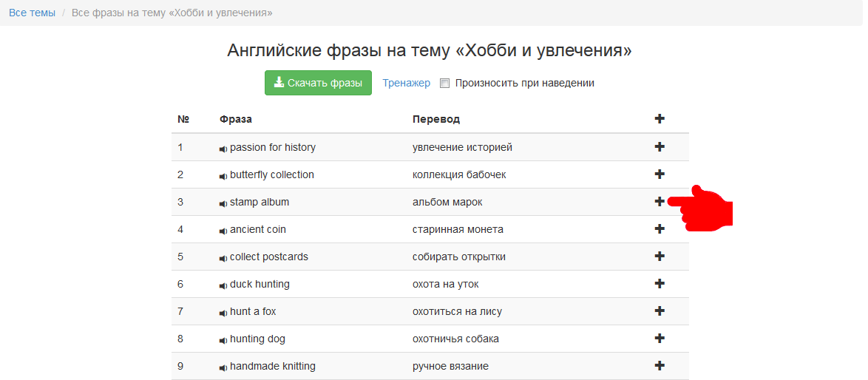
Task: Click translation 'ручное вязание'
Action: (x=450, y=366)
